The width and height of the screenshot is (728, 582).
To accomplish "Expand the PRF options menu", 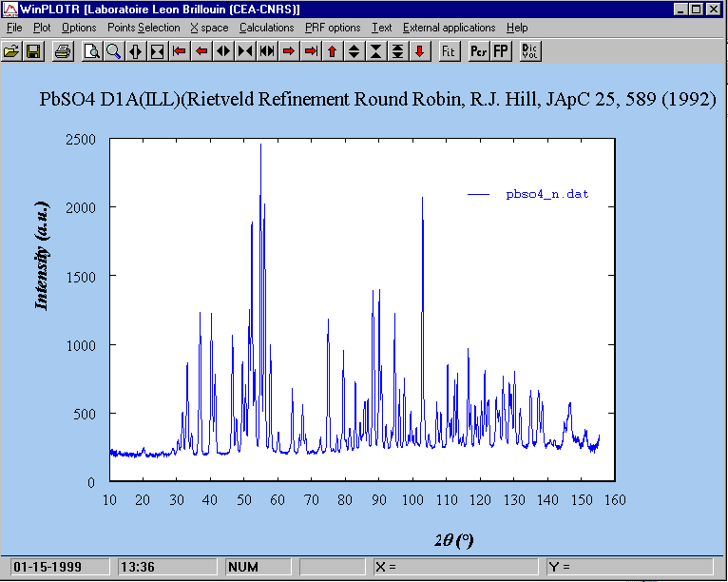I will pyautogui.click(x=333, y=28).
